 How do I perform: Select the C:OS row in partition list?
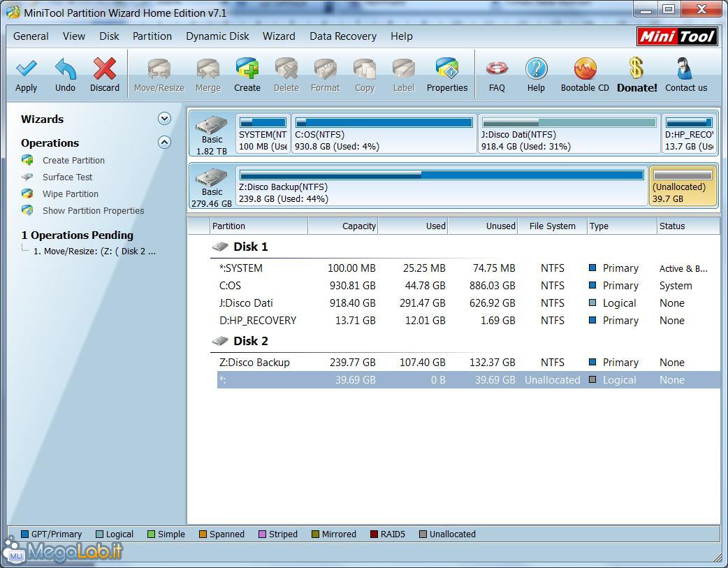tap(469, 286)
